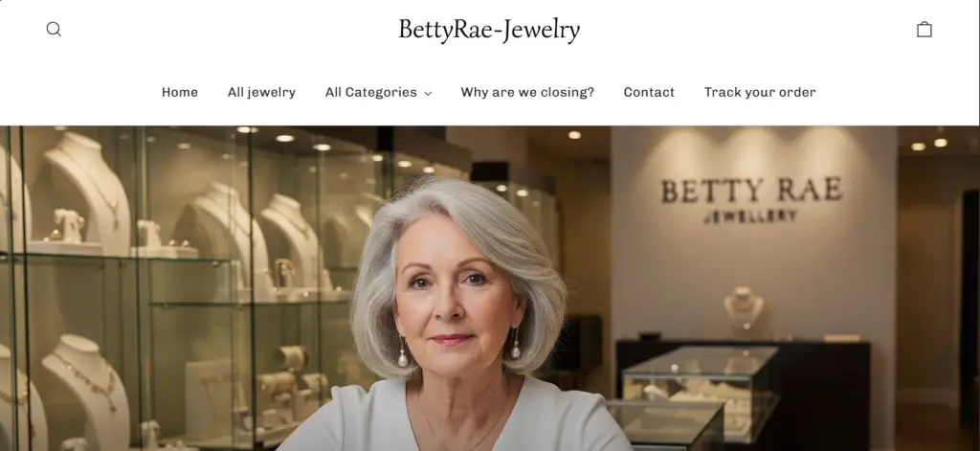Select the Contact navigation link
Image resolution: width=980 pixels, height=451 pixels.
pyautogui.click(x=649, y=93)
